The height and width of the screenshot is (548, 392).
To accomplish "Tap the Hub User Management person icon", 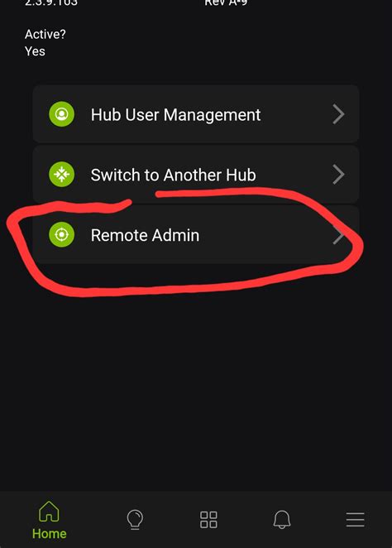I will coord(61,114).
